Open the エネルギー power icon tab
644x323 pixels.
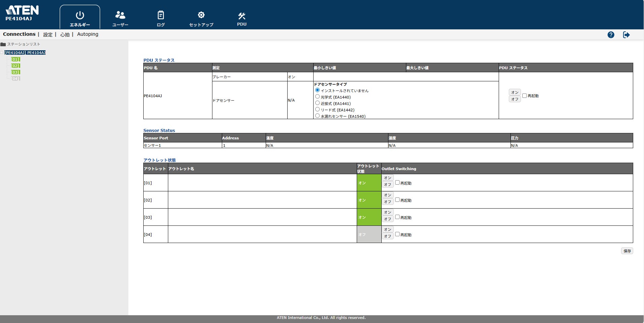pos(80,15)
